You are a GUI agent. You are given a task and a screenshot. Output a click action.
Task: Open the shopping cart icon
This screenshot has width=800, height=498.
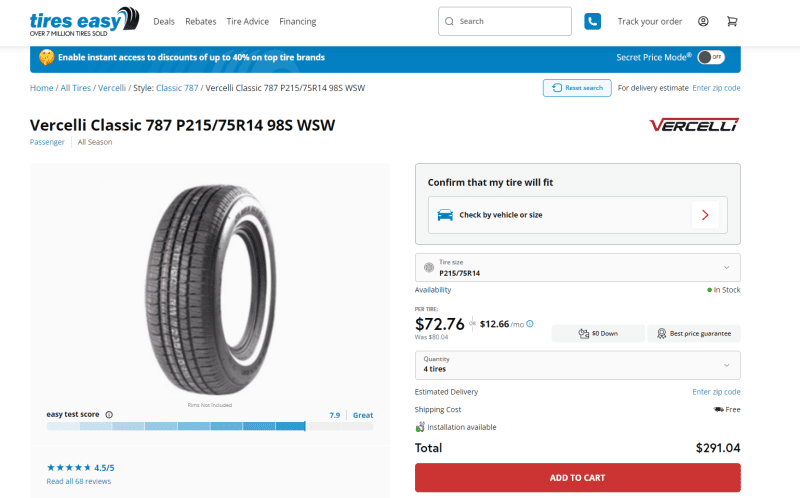coord(732,21)
